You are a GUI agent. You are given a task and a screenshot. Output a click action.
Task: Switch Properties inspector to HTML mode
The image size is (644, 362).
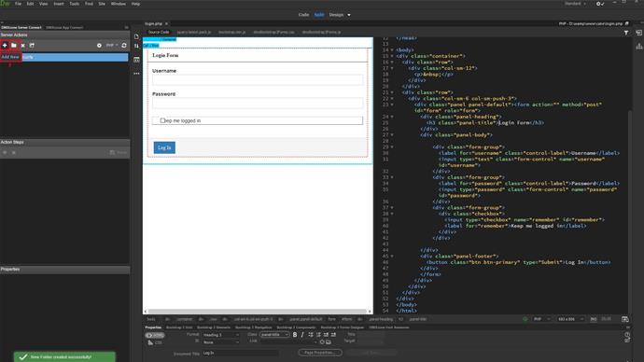(155, 335)
